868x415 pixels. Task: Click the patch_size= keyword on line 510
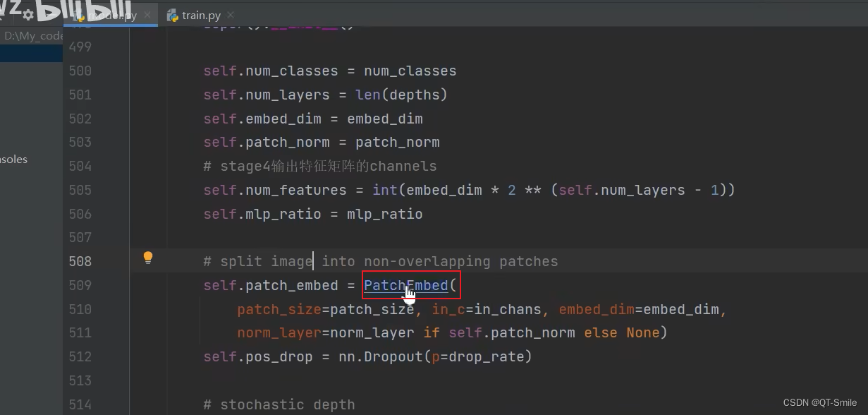[283, 309]
